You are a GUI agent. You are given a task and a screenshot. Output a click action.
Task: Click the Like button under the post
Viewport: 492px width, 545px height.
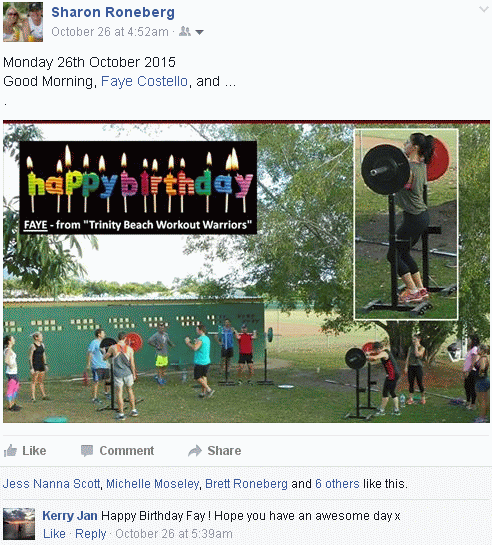(x=25, y=451)
